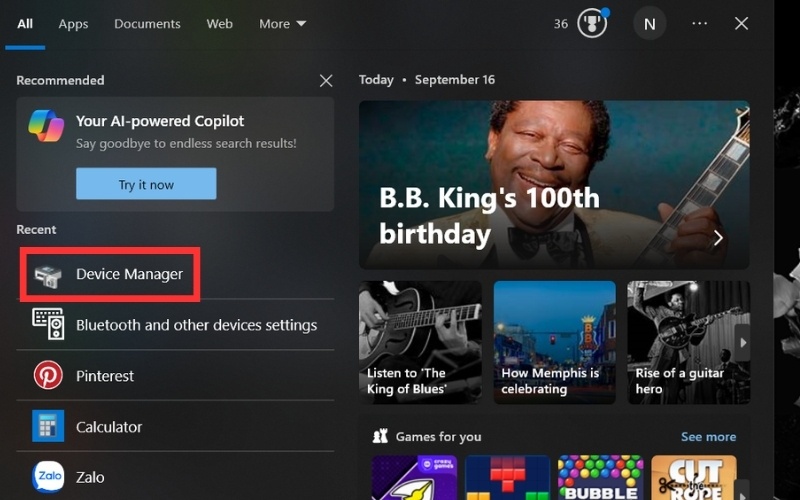The image size is (800, 500).
Task: Open the Cut the Rope game thumbnail
Action: pos(693,478)
